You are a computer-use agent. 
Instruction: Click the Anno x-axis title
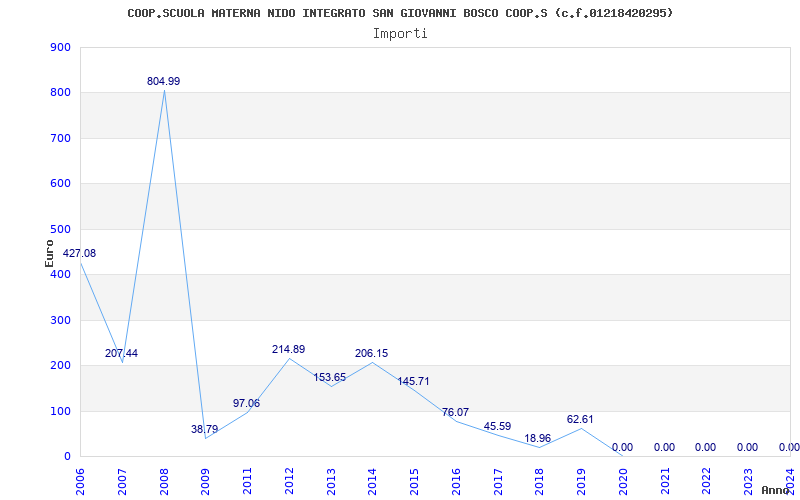point(777,490)
